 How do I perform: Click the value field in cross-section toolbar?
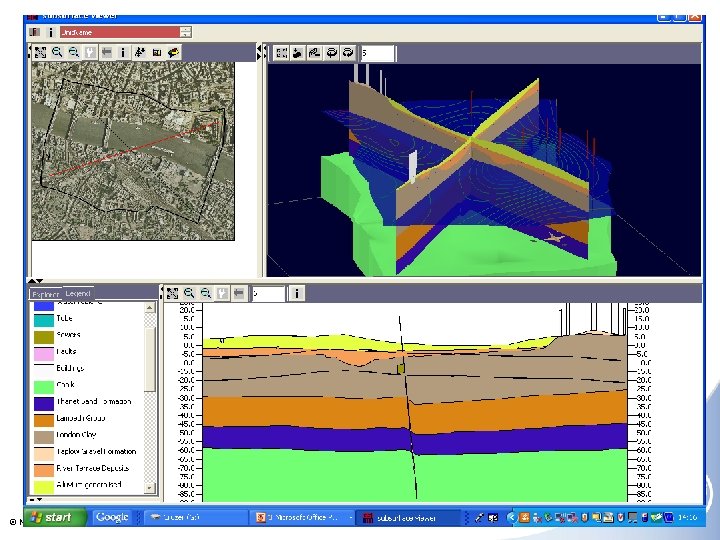click(x=267, y=293)
